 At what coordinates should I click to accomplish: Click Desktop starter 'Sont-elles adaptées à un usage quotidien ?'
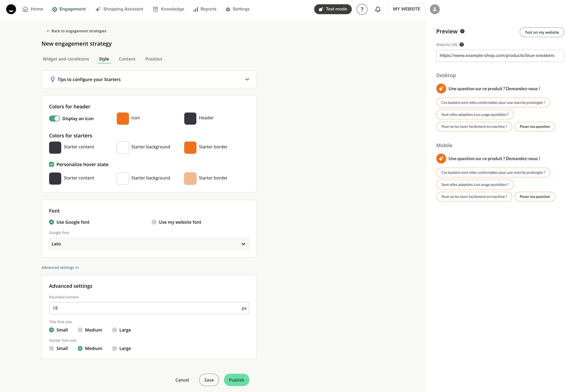coord(475,114)
